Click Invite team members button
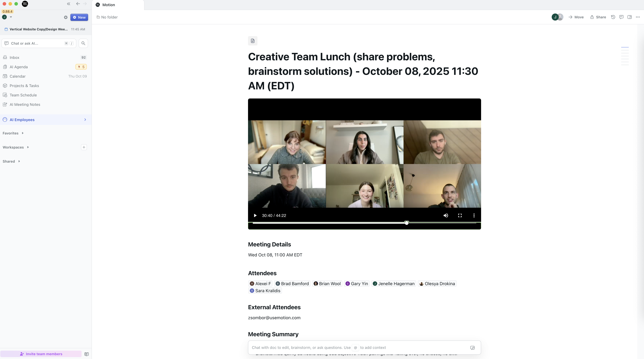Screen dimensions: 644x359 (x=41, y=354)
